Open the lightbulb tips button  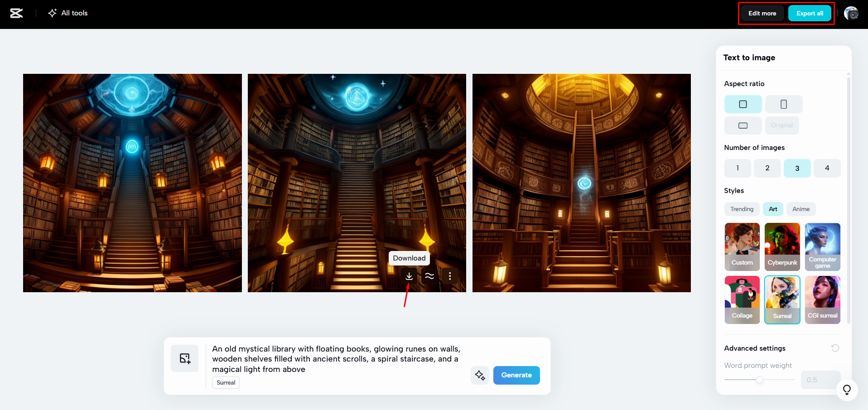[847, 390]
